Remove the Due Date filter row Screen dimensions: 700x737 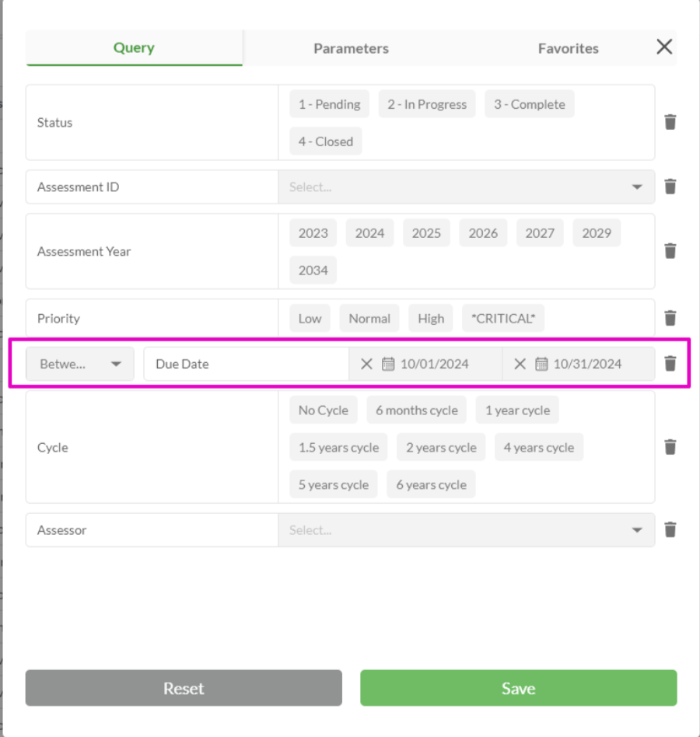coord(670,363)
